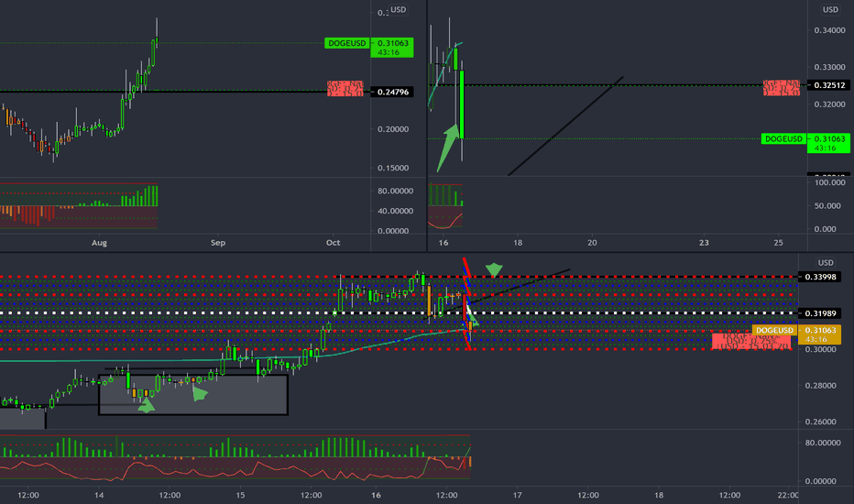The image size is (854, 504).
Task: Select the 0.32512 price line label
Action: pyautogui.click(x=829, y=85)
